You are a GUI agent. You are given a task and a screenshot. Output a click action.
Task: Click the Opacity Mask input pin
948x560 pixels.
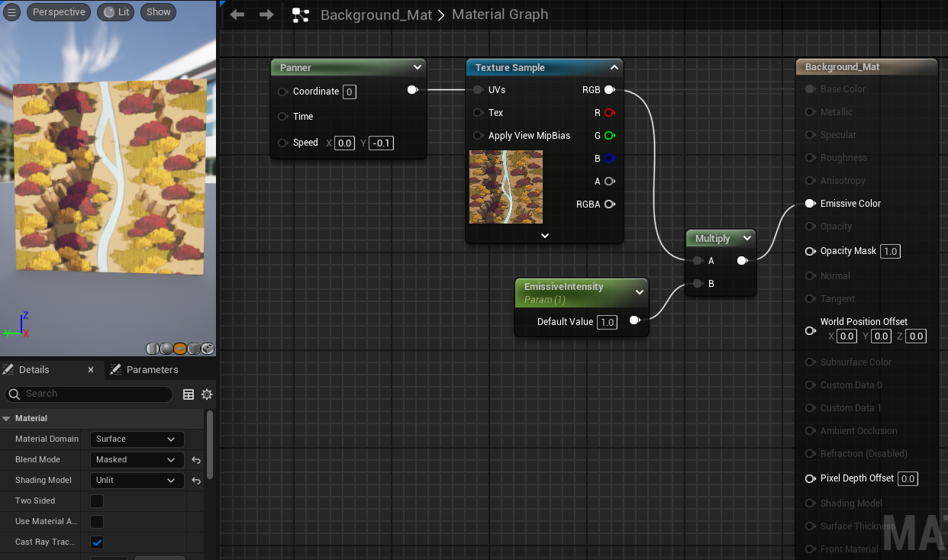pos(810,251)
